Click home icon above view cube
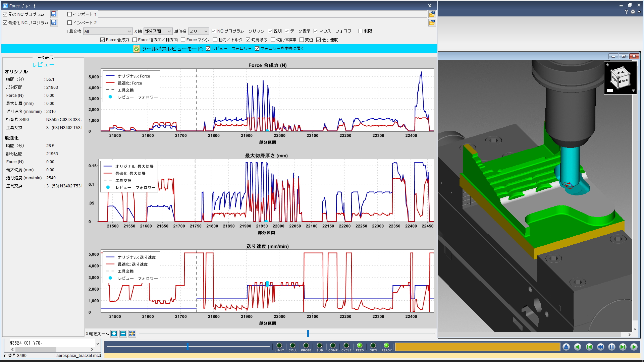 click(607, 65)
